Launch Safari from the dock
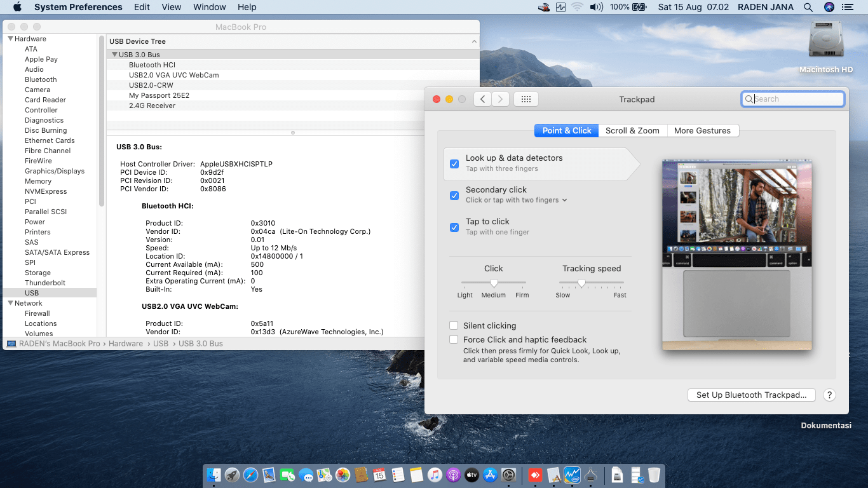 pyautogui.click(x=250, y=475)
